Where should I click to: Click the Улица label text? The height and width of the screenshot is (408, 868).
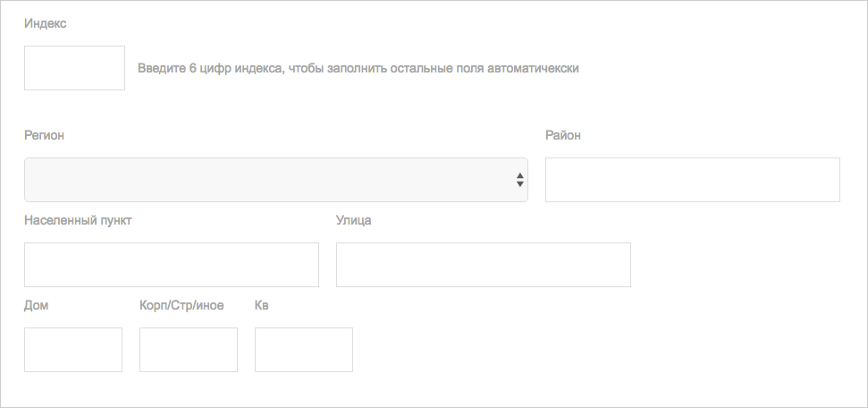click(353, 220)
